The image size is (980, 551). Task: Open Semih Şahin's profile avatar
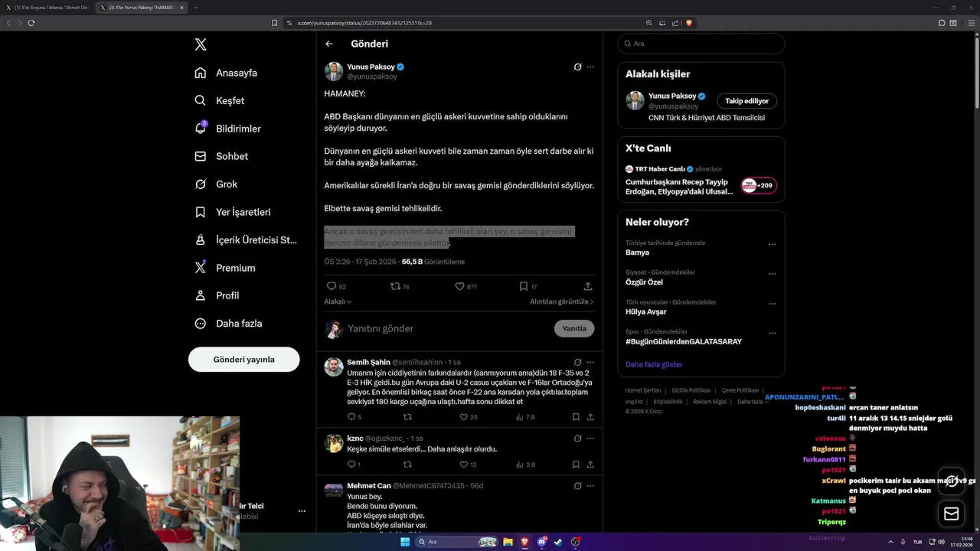pyautogui.click(x=334, y=367)
